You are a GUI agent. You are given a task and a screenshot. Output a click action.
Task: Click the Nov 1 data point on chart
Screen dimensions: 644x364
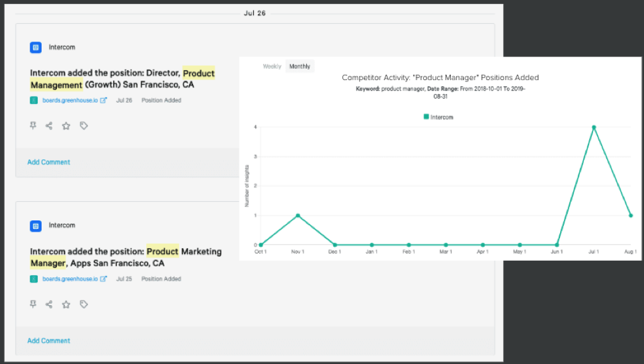tap(298, 215)
